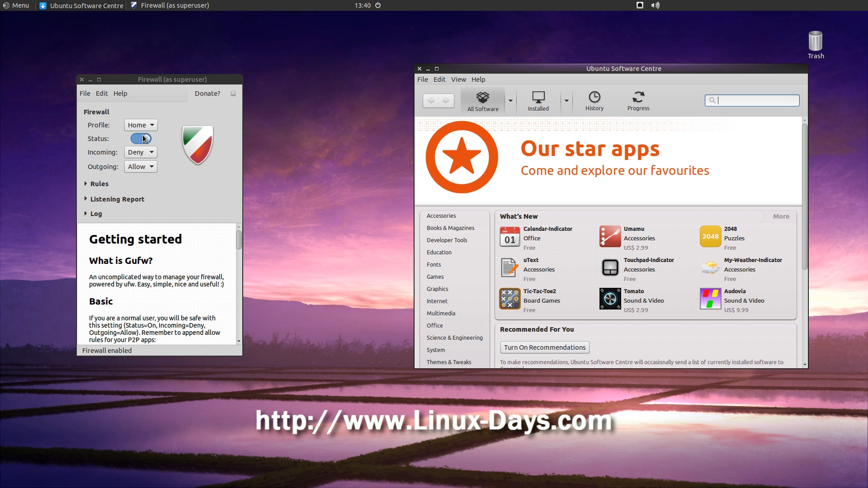Select the Office category
The image size is (868, 488).
pos(434,326)
